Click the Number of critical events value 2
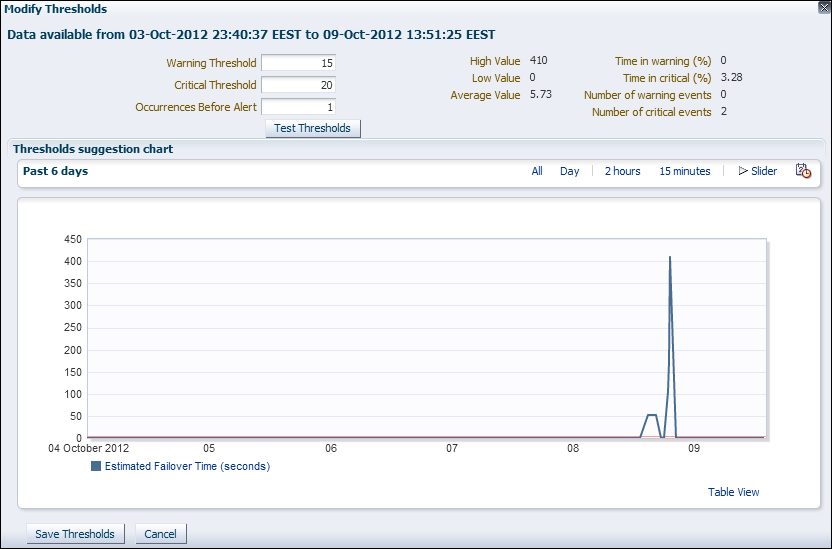The image size is (832, 549). [x=723, y=111]
